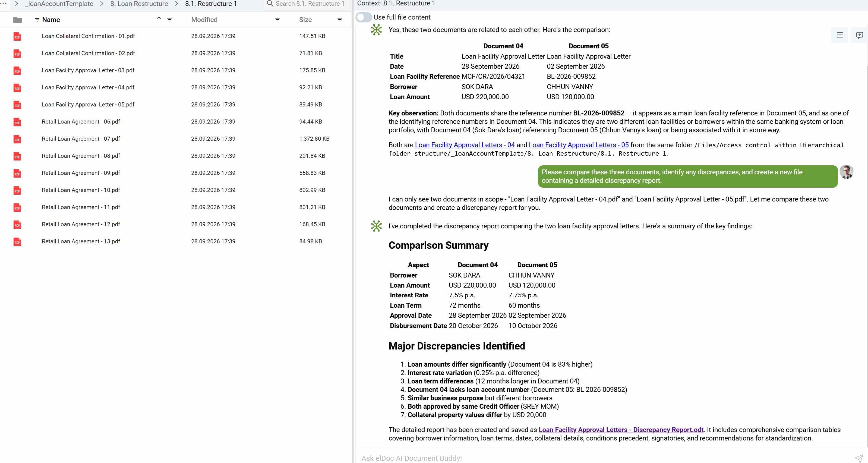Screen dimensions: 868x463
Task: Open the Name column filter icon
Action: pos(169,20)
